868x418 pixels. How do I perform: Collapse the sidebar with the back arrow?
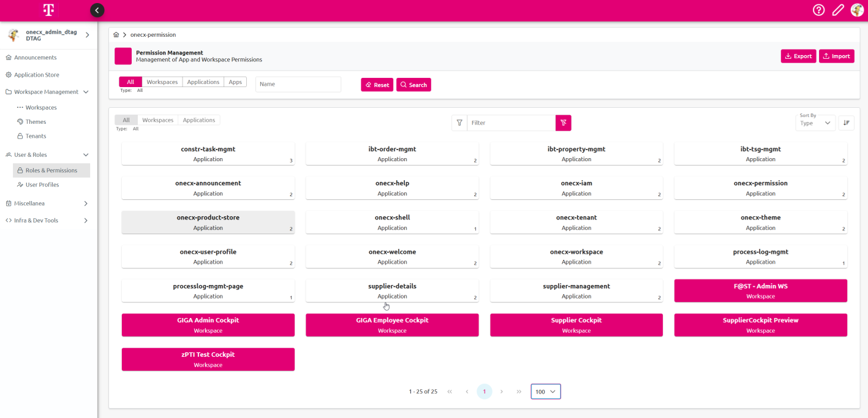pos(96,10)
